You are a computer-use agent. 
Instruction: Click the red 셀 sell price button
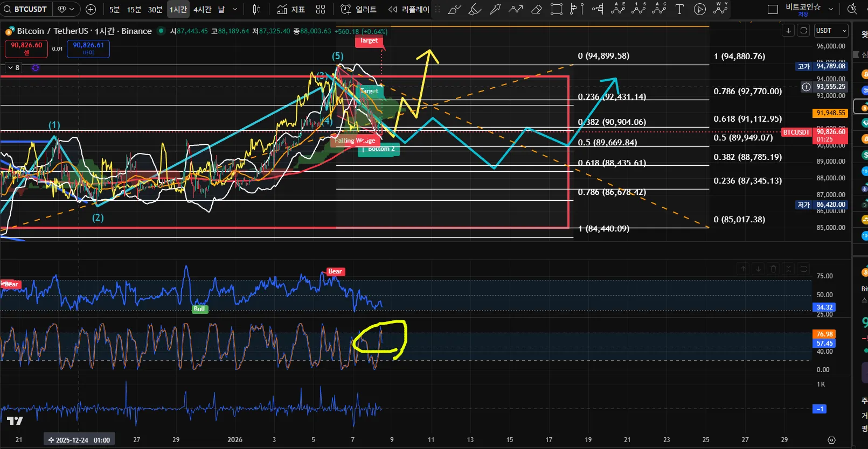pos(26,48)
